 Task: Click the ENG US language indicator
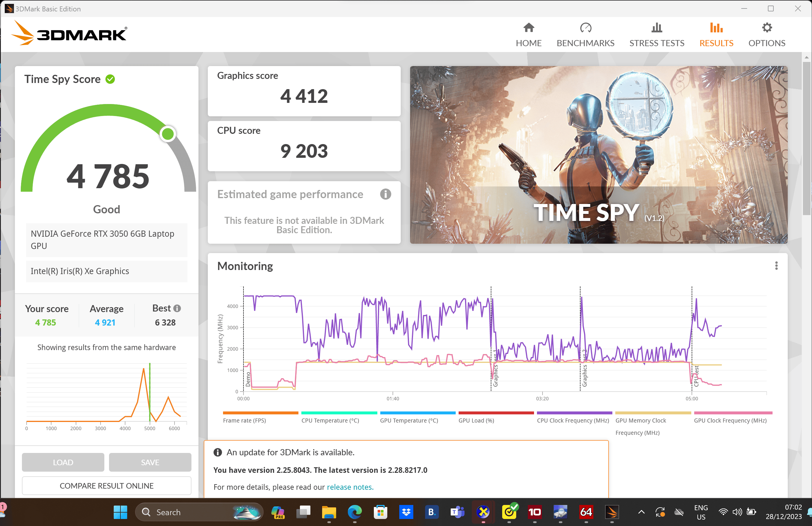coord(701,512)
